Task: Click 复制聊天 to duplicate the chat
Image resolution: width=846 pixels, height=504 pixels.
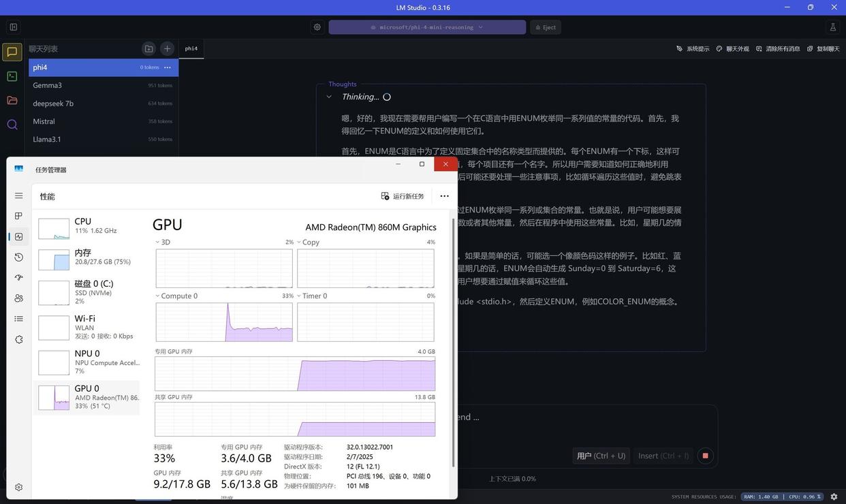Action: [x=824, y=49]
